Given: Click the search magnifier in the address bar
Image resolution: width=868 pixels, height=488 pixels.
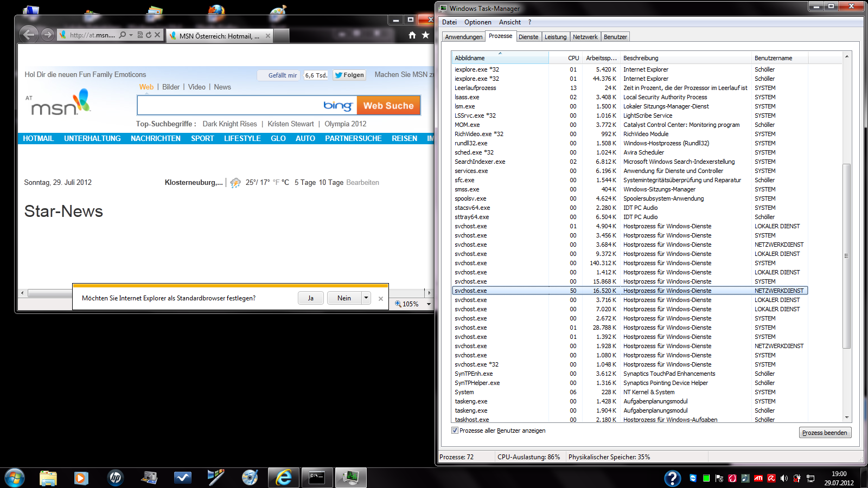Looking at the screenshot, I should point(123,35).
